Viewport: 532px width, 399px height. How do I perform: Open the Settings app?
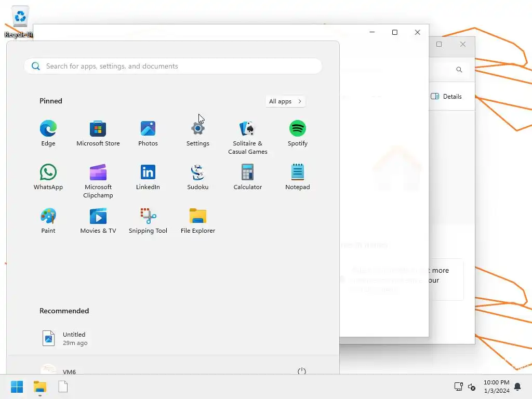[x=198, y=133]
